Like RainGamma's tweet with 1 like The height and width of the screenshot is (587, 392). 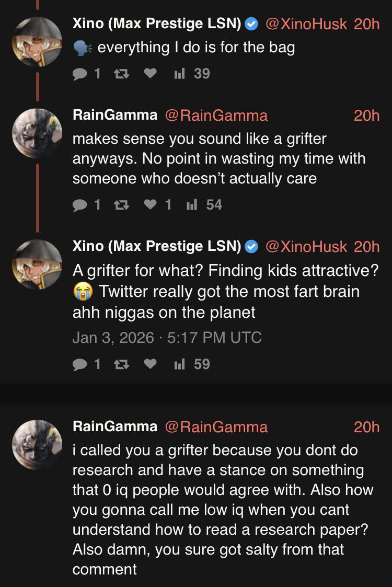tap(150, 205)
